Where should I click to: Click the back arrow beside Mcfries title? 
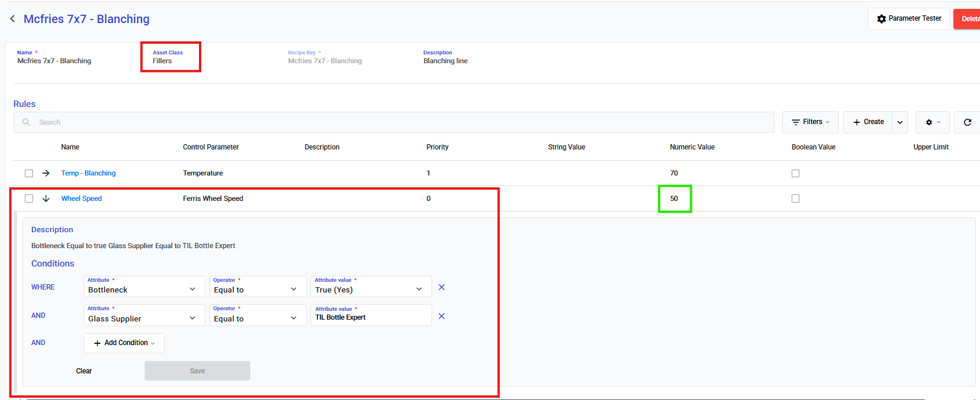click(x=12, y=19)
